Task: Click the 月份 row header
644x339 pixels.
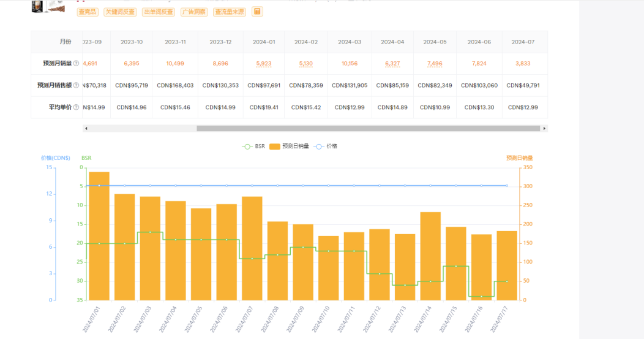Action: click(x=66, y=42)
